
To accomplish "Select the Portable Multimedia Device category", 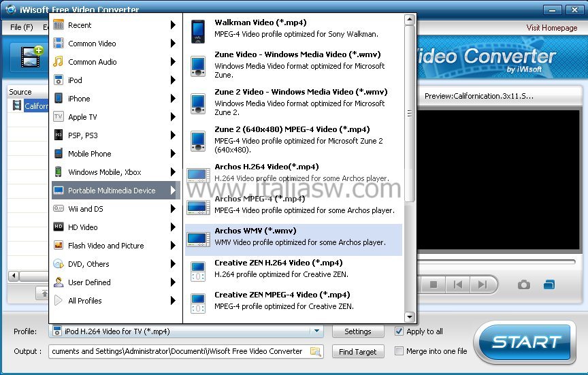I will 116,191.
